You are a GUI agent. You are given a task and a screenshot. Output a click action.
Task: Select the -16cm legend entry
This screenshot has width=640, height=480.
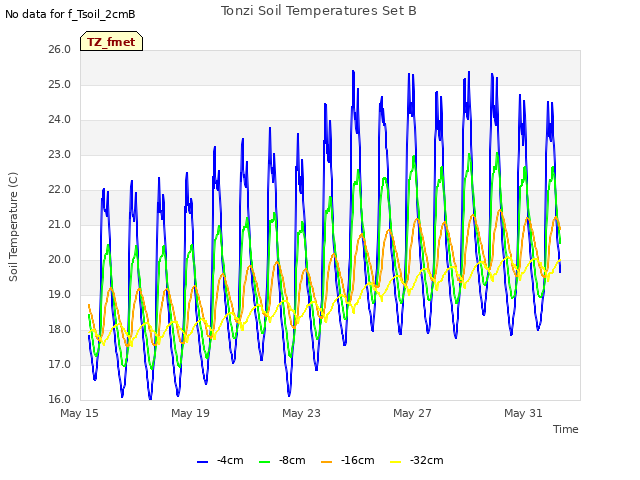coord(348,460)
